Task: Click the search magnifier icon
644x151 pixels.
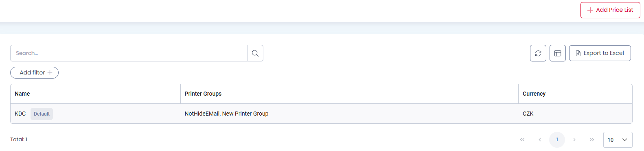Action: [255, 53]
